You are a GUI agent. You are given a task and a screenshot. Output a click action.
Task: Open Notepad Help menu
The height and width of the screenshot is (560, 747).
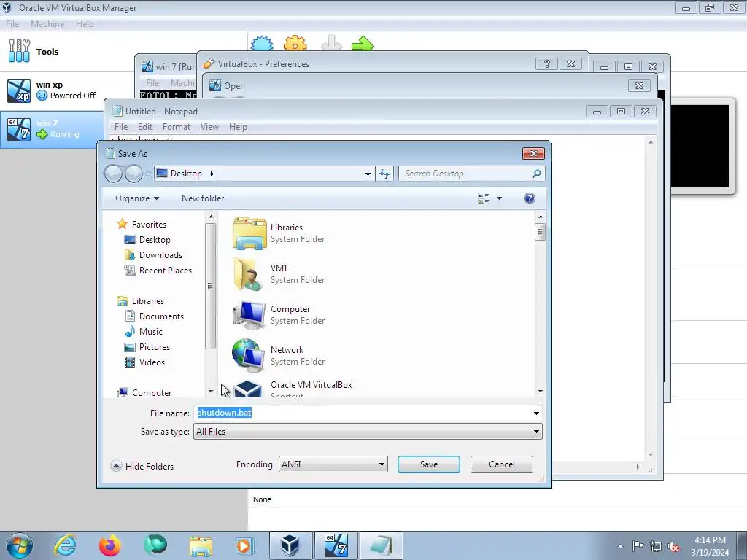coord(238,127)
